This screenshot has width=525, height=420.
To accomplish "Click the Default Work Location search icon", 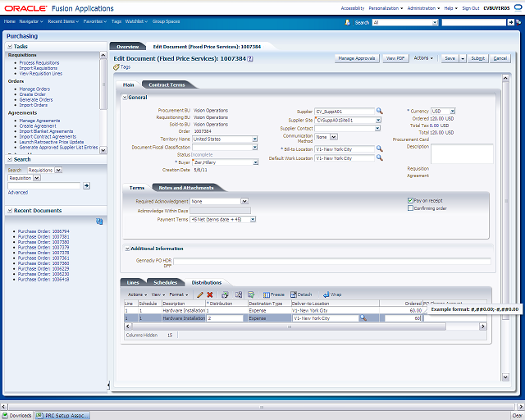I will 379,157.
